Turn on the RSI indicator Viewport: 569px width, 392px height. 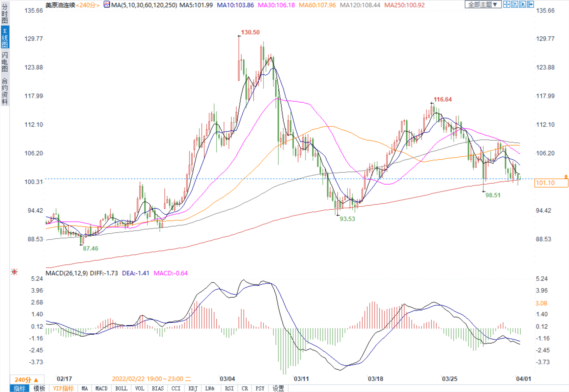pos(229,388)
